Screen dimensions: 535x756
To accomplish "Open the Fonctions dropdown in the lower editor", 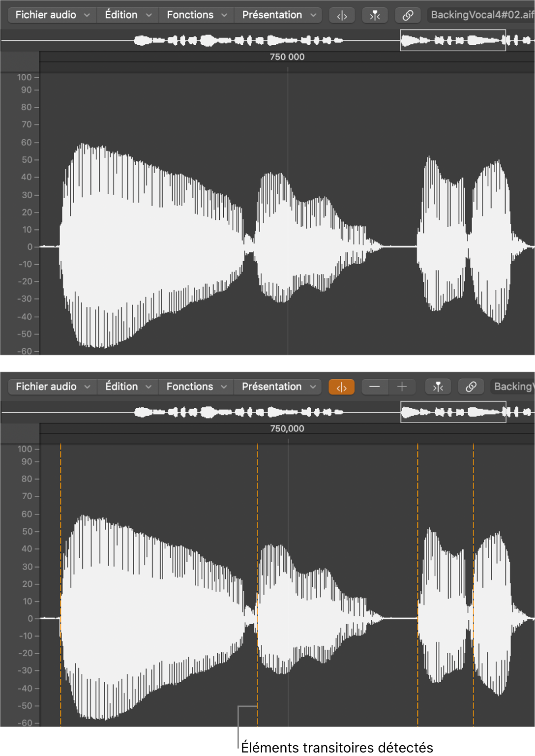I will [x=195, y=387].
